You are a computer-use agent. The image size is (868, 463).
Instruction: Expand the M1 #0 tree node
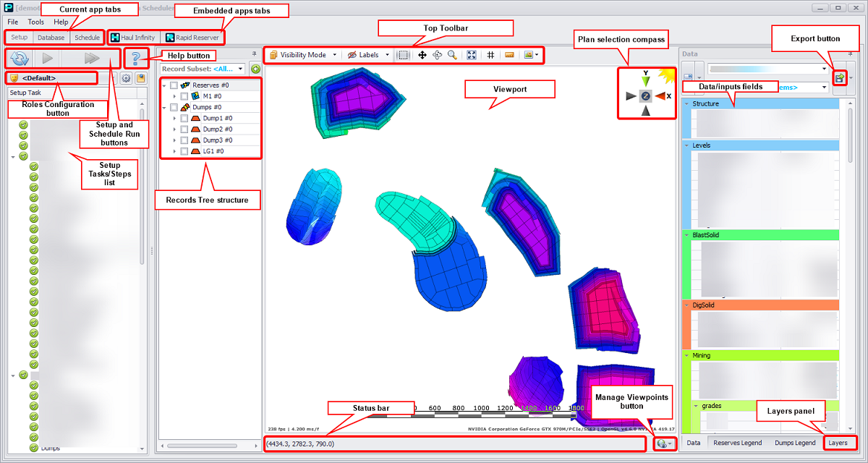[174, 96]
